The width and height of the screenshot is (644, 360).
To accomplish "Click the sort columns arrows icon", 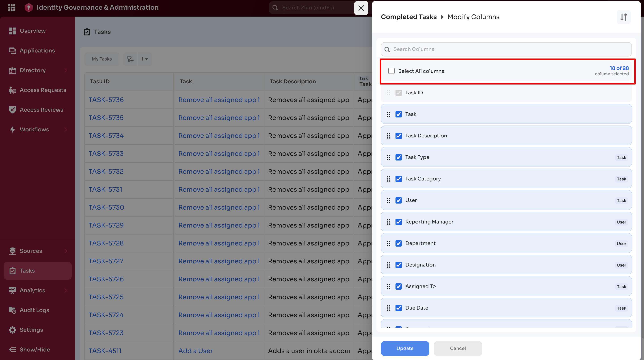I will 624,17.
